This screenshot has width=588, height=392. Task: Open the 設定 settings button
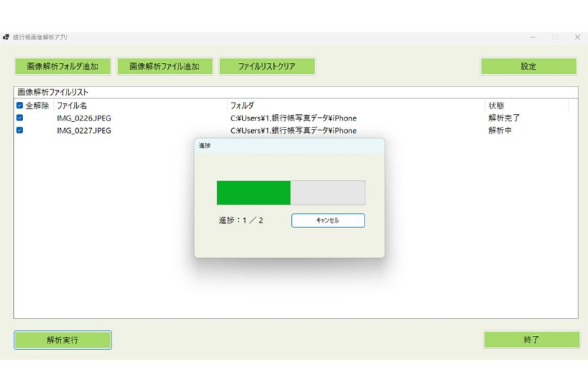pyautogui.click(x=529, y=66)
